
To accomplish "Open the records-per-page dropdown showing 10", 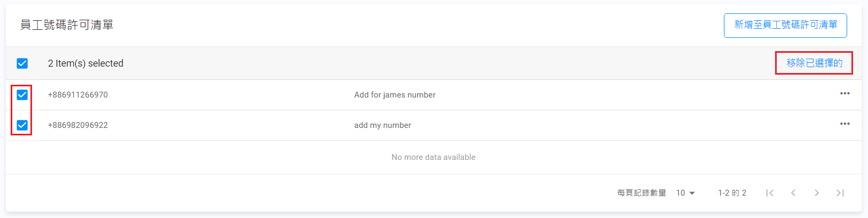I will (685, 193).
